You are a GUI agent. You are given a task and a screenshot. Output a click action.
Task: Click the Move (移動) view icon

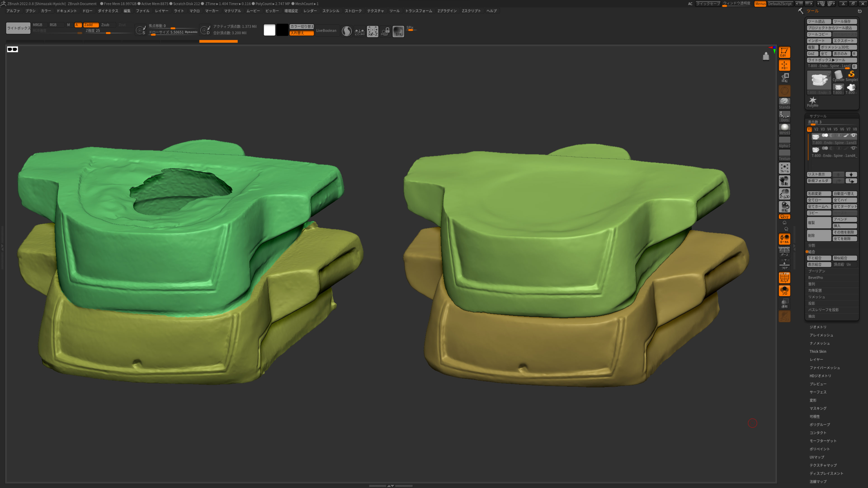(x=784, y=181)
